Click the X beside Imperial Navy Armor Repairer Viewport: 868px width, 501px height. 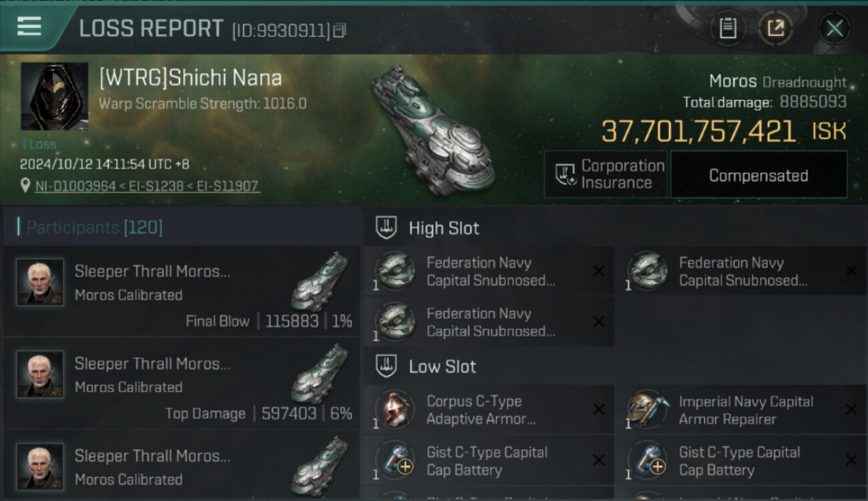[851, 409]
